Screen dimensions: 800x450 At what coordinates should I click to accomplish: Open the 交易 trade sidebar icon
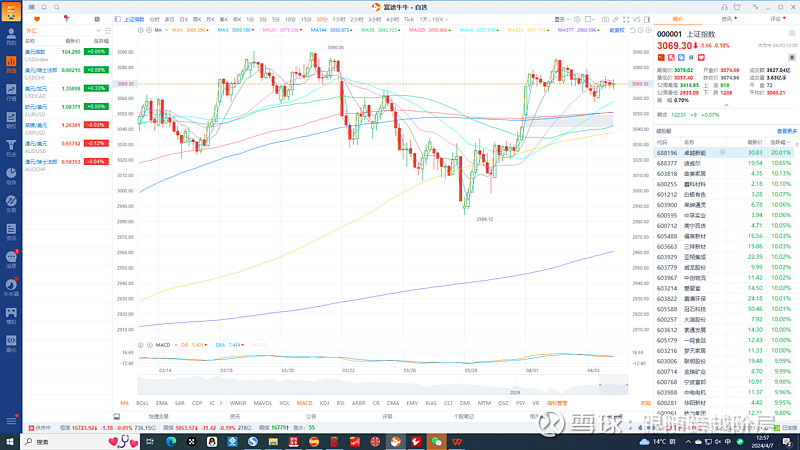tap(11, 204)
